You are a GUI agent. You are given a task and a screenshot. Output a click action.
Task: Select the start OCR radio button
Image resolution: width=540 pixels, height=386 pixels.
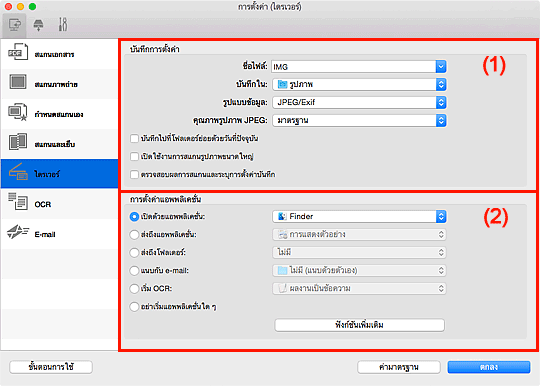click(x=134, y=289)
